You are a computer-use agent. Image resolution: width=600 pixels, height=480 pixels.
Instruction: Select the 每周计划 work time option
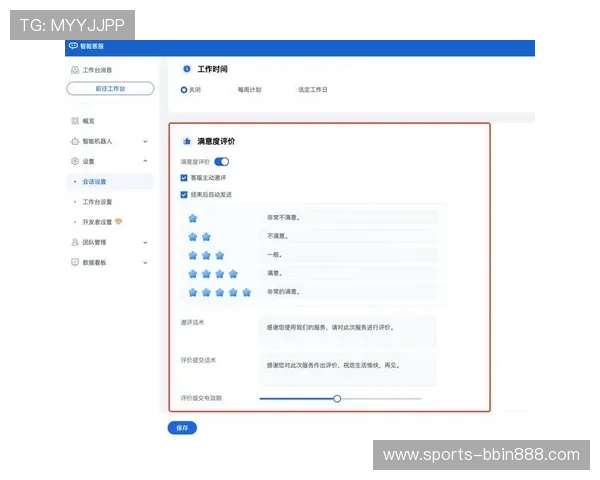[249, 90]
